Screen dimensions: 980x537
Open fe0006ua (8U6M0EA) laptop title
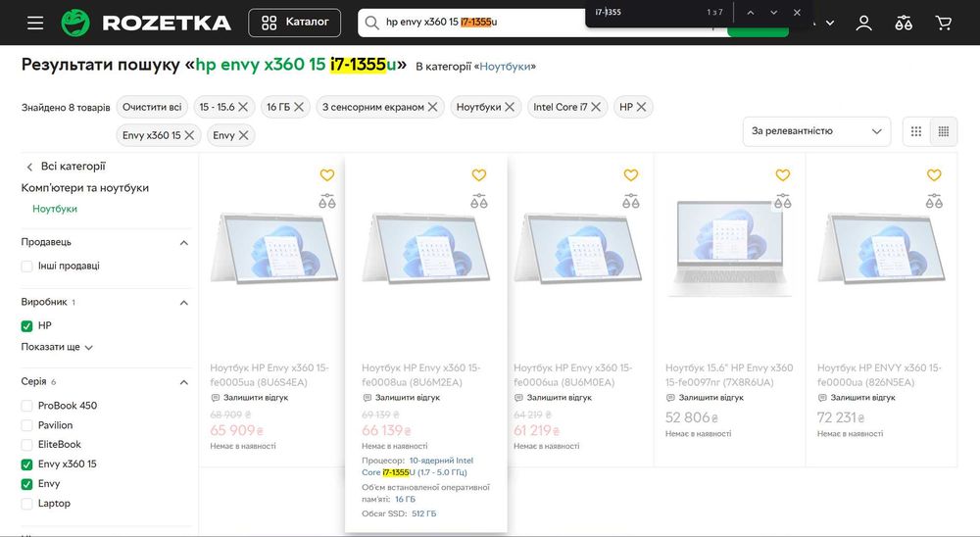[573, 375]
